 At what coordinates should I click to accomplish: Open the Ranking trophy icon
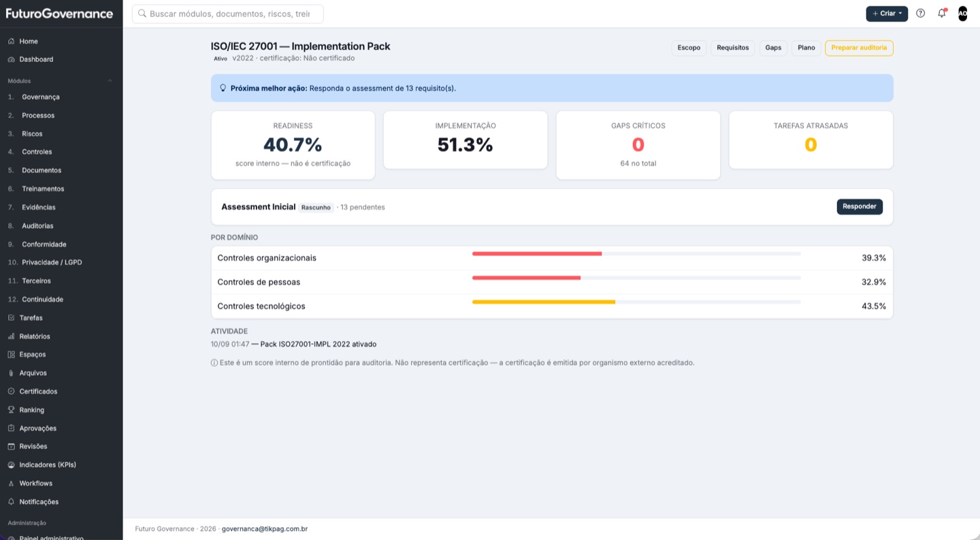[11, 410]
